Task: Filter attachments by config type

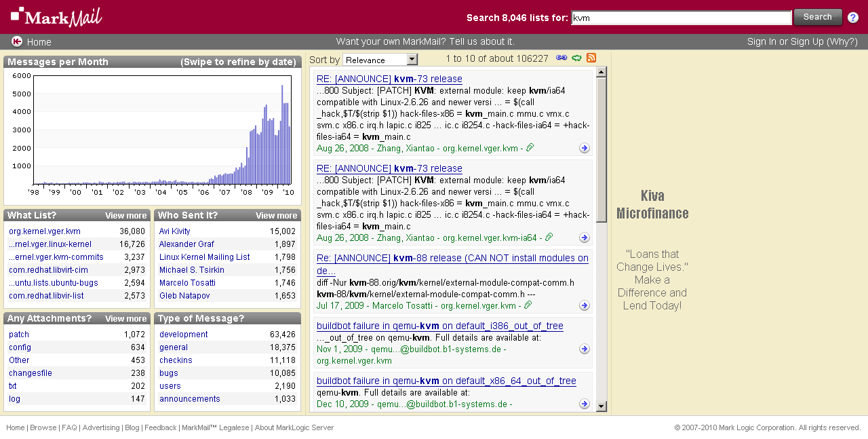Action: pos(20,347)
